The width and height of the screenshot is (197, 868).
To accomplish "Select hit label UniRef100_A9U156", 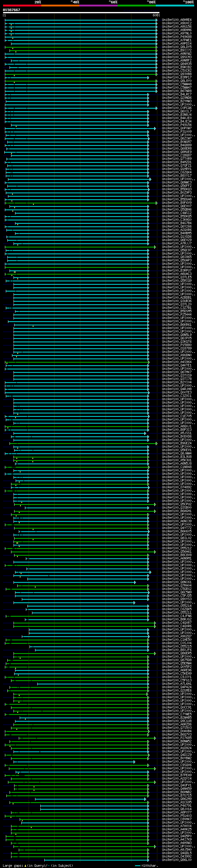I will point(177,26).
